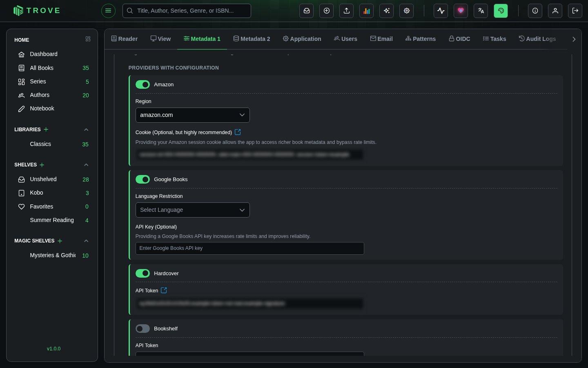588x368 pixels.
Task: Disable the Google Books provider toggle
Action: (x=143, y=180)
